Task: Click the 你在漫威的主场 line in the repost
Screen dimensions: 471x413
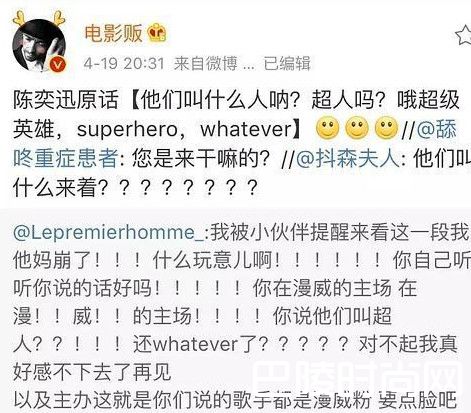Action: click(322, 288)
